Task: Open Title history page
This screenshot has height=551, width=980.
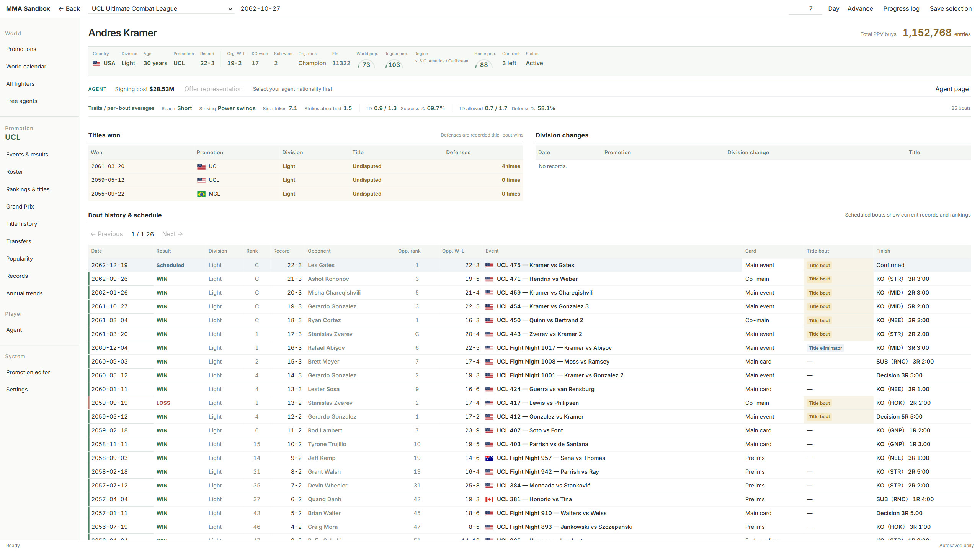Action: [x=21, y=224]
